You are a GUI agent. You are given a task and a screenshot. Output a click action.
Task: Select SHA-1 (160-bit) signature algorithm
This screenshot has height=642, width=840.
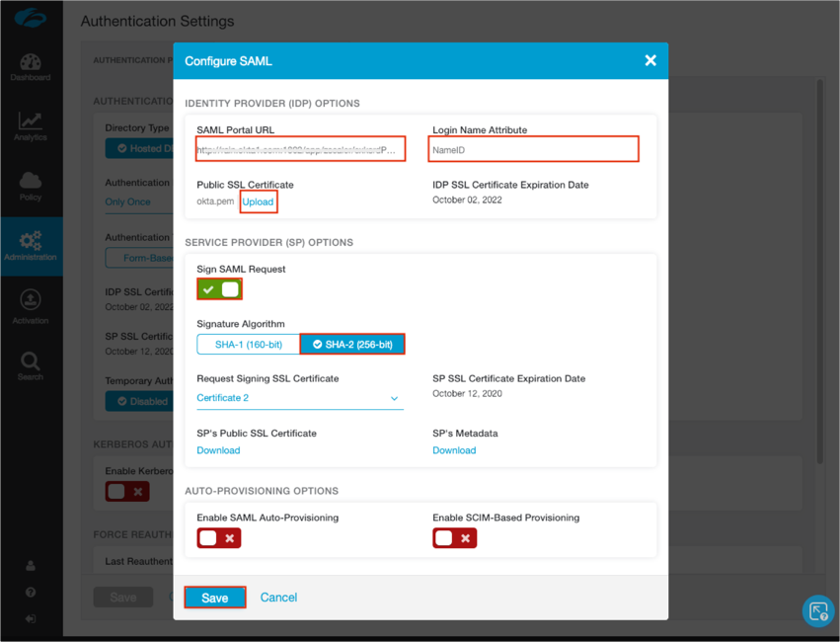tap(248, 345)
